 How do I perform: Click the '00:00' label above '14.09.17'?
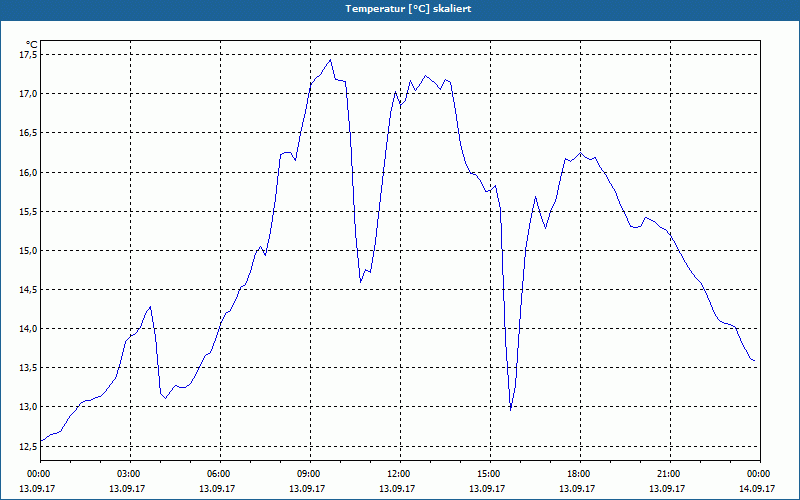point(760,474)
